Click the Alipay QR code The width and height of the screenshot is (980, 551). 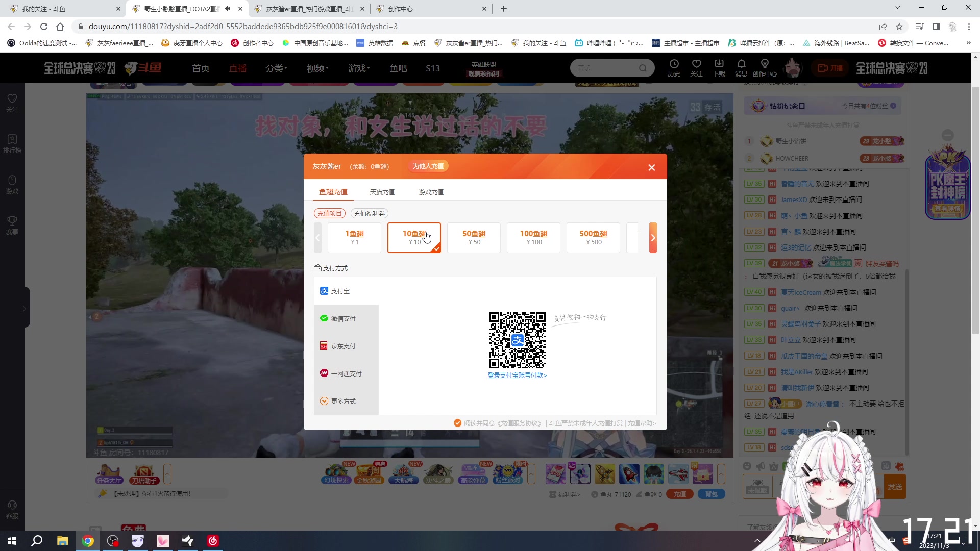click(517, 340)
